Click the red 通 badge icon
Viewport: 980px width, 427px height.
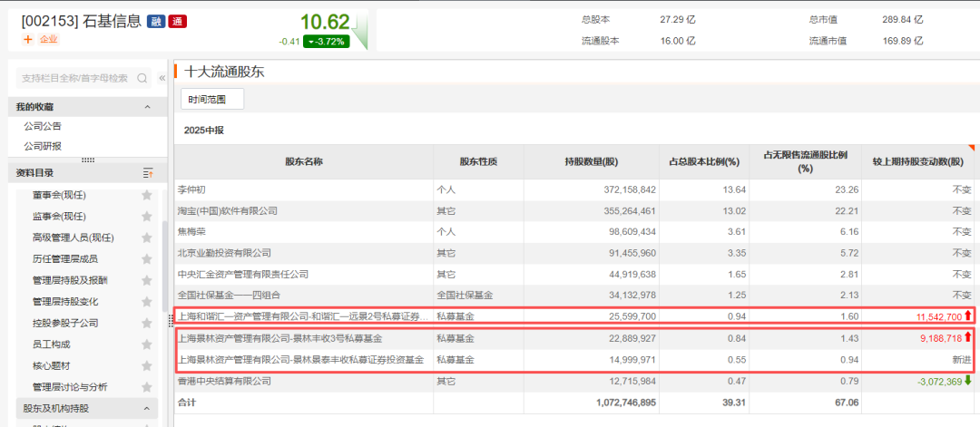click(x=177, y=22)
